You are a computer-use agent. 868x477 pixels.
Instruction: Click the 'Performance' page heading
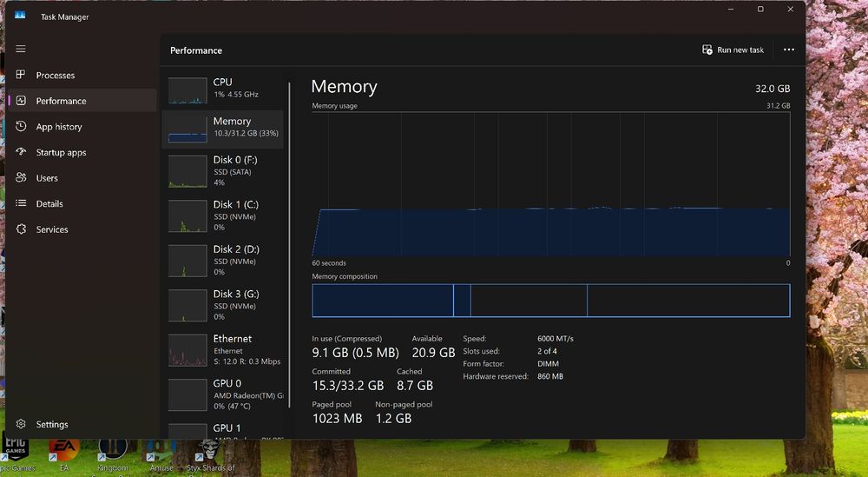click(196, 50)
